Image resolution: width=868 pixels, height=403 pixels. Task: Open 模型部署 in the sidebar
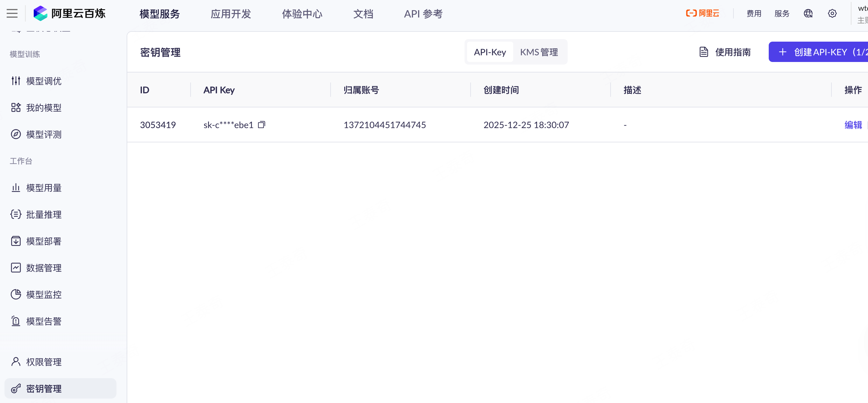pyautogui.click(x=44, y=241)
